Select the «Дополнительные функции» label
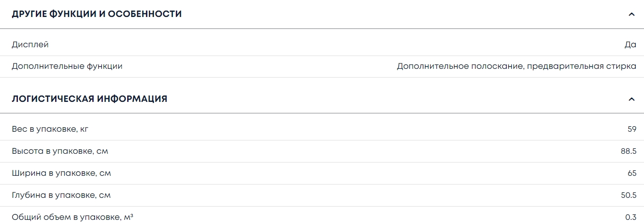The image size is (644, 224). (x=67, y=66)
